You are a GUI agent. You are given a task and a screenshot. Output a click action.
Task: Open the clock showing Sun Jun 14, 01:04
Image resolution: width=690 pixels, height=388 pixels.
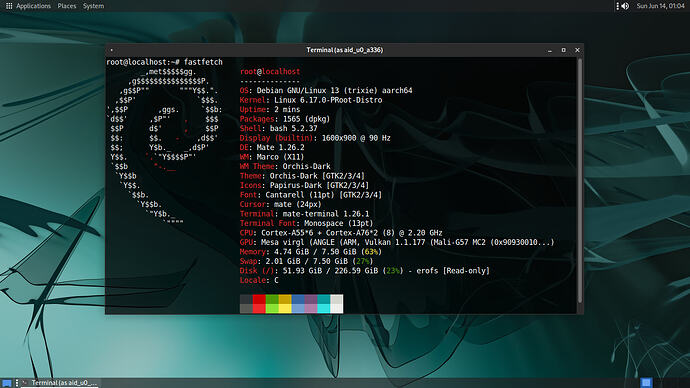[660, 6]
